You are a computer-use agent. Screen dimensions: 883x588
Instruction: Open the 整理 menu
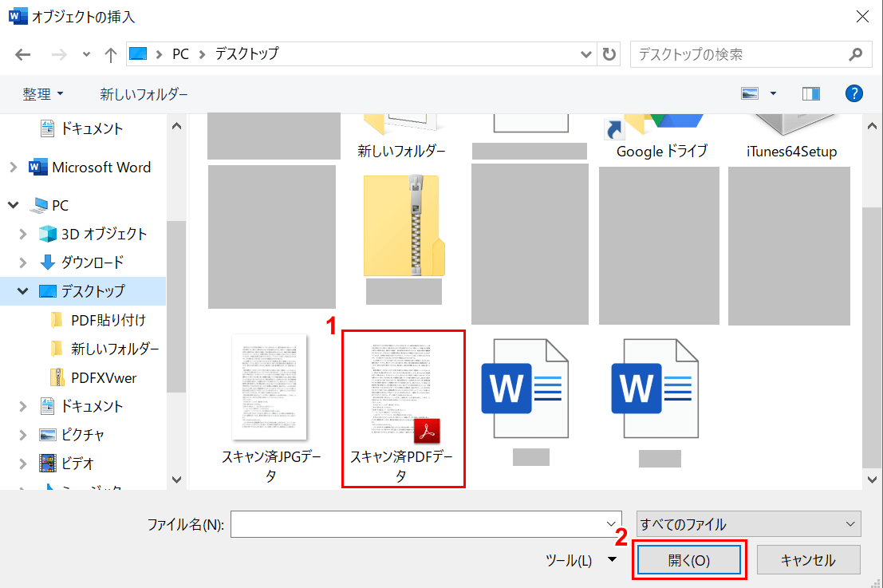[43, 94]
